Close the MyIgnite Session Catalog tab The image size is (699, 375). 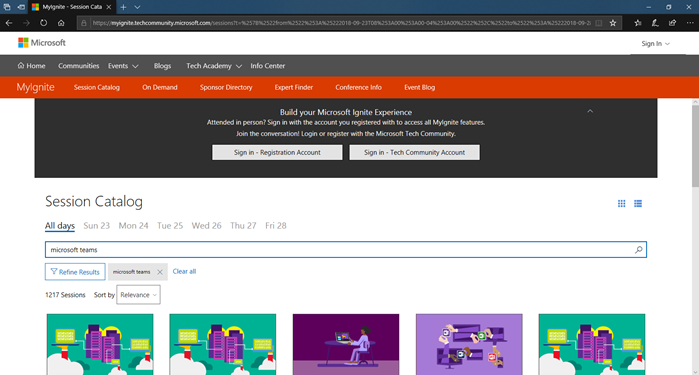point(109,7)
